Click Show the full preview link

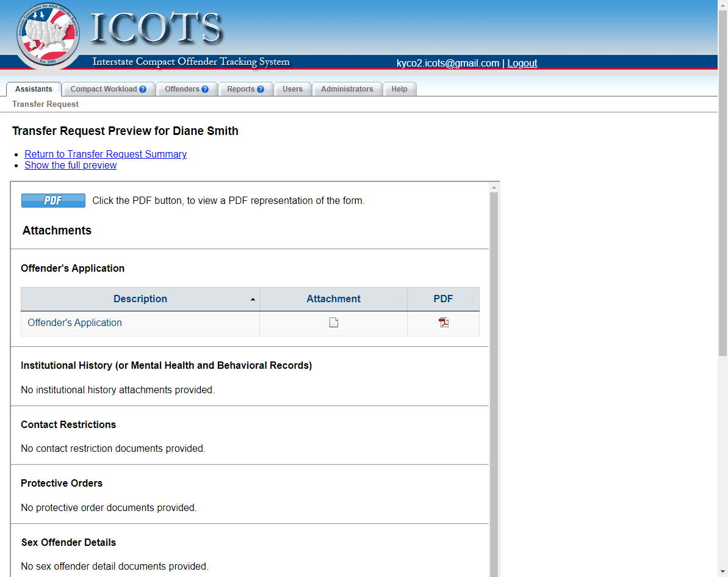71,165
